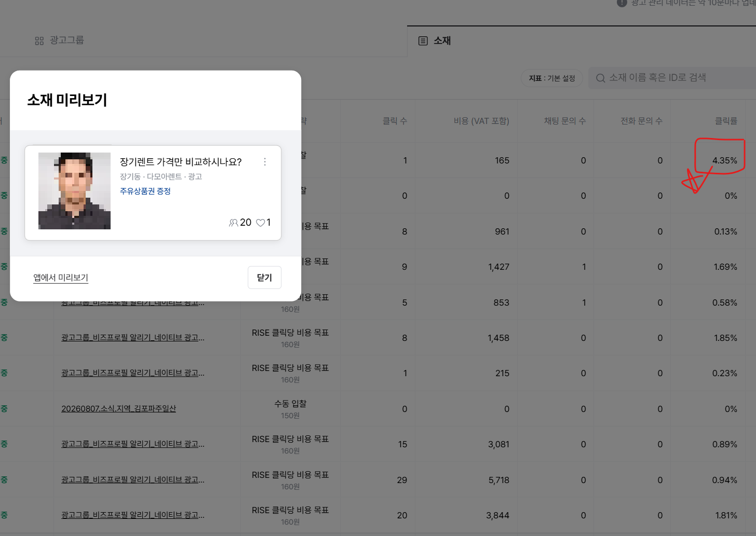756x536 pixels.
Task: Click the 1.85% click rate cell
Action: [725, 338]
